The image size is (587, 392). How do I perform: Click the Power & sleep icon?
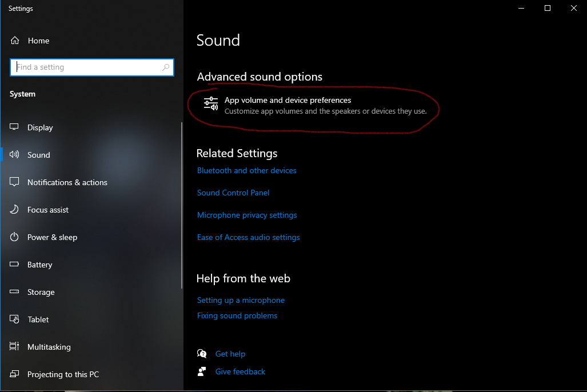click(15, 237)
